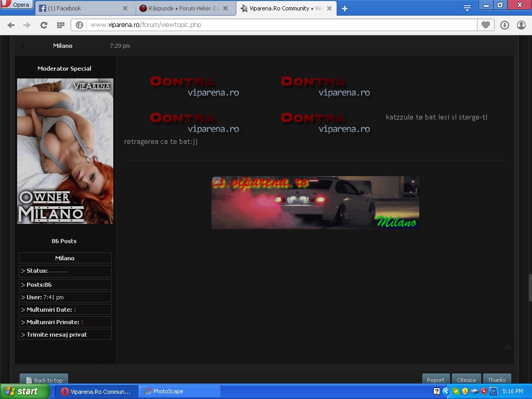The width and height of the screenshot is (532, 399).
Task: Close the Facebook tab
Action: [125, 8]
